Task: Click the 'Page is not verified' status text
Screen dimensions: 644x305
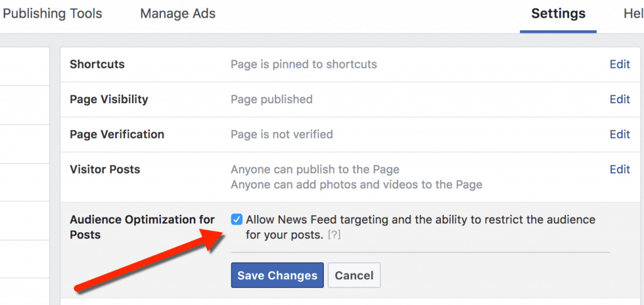Action: point(282,134)
